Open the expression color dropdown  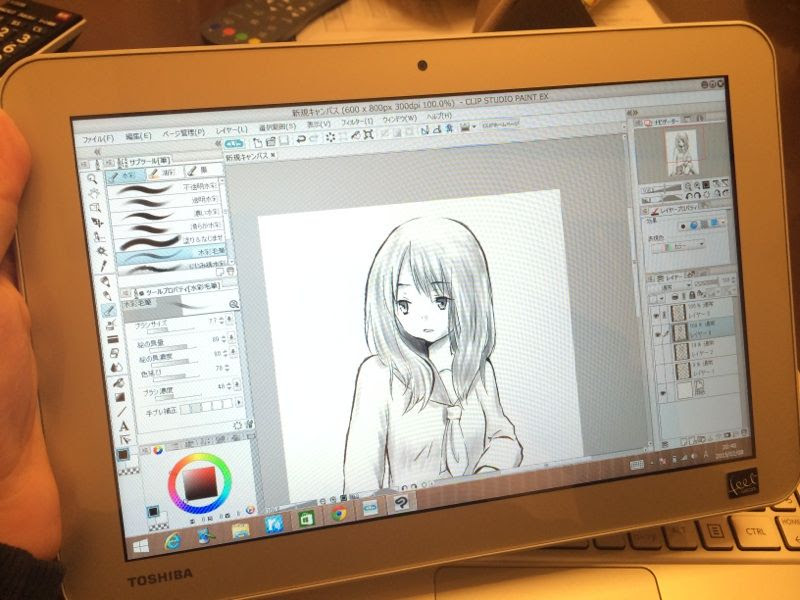pos(679,247)
